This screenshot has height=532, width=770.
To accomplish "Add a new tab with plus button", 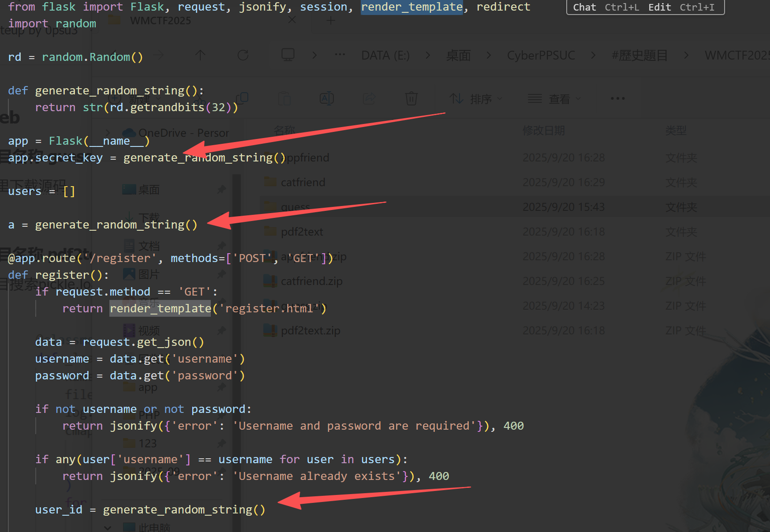I will coord(331,21).
